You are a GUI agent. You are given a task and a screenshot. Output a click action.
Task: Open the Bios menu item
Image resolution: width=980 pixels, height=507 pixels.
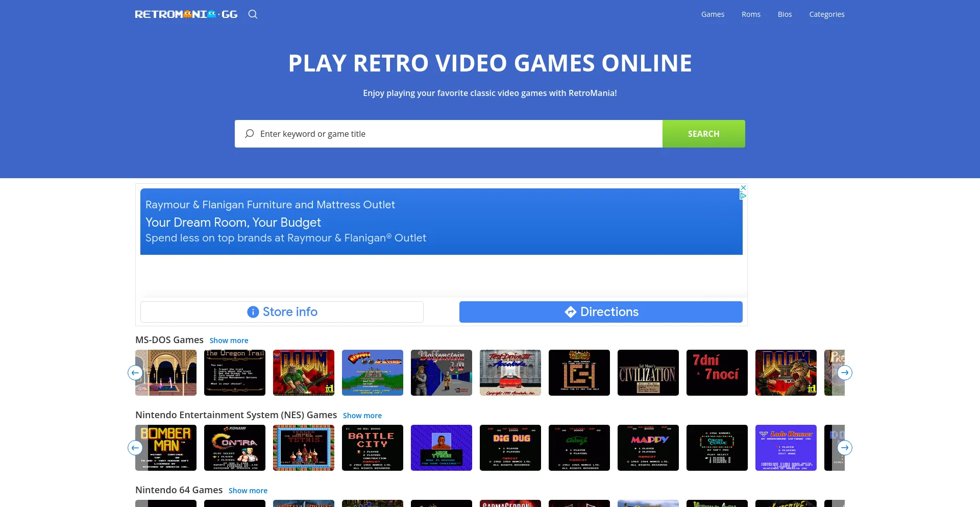[x=785, y=14]
